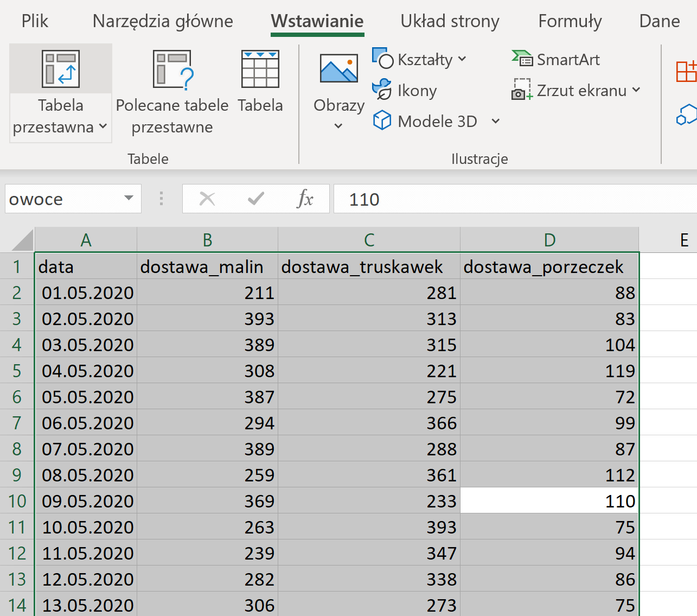Screen dimensions: 697x616
Task: Click header cell dostawa_malin
Action: 207,266
